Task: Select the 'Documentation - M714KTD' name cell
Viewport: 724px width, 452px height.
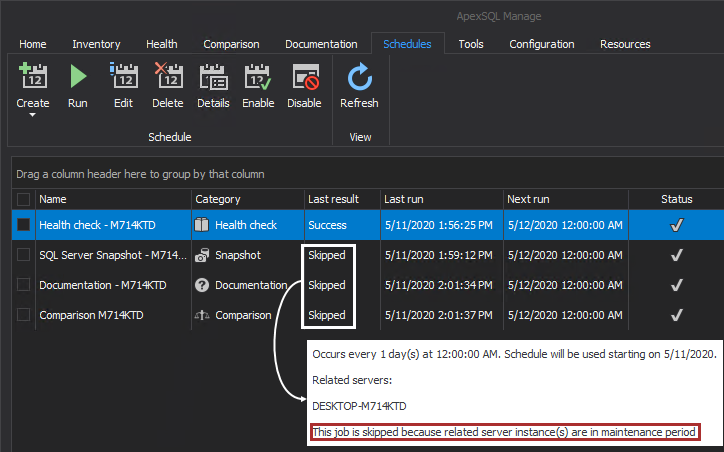Action: pos(114,285)
